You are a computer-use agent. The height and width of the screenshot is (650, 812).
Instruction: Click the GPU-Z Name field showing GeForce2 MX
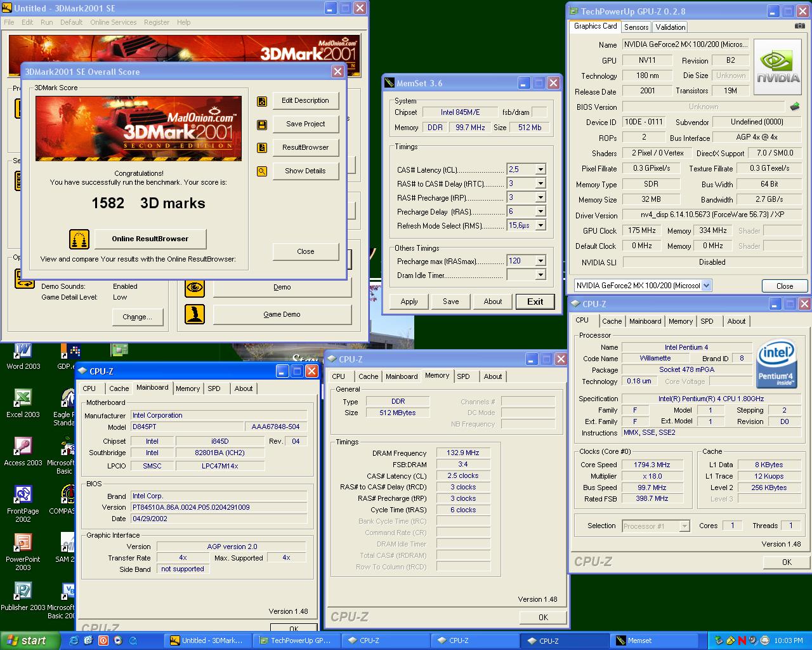(x=685, y=44)
